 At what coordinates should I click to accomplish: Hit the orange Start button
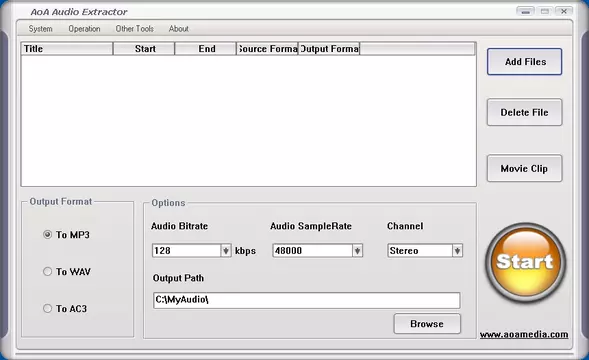point(525,262)
